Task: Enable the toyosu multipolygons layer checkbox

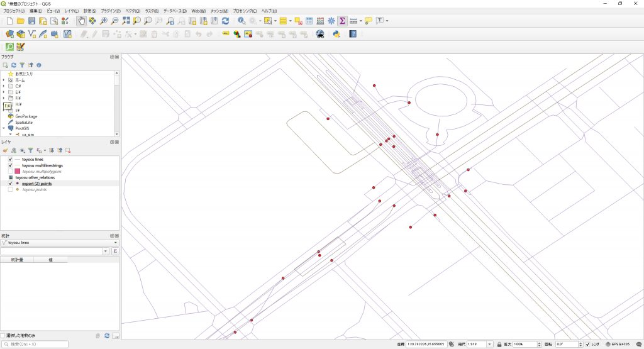Action: coord(11,171)
